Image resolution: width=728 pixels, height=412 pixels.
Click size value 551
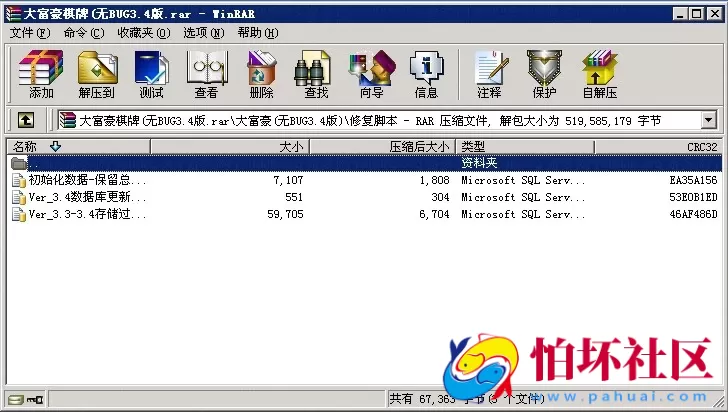294,197
